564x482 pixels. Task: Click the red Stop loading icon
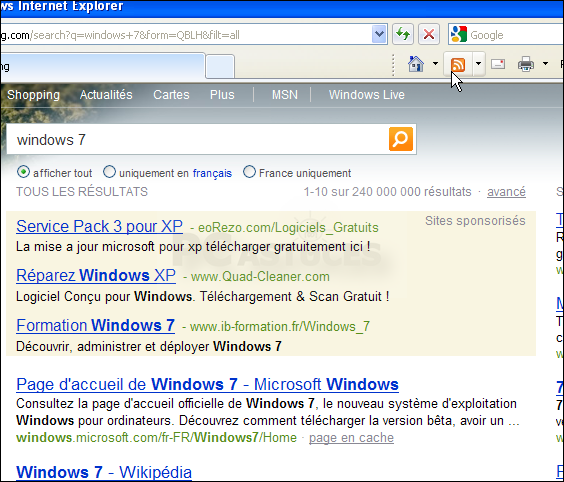(428, 35)
